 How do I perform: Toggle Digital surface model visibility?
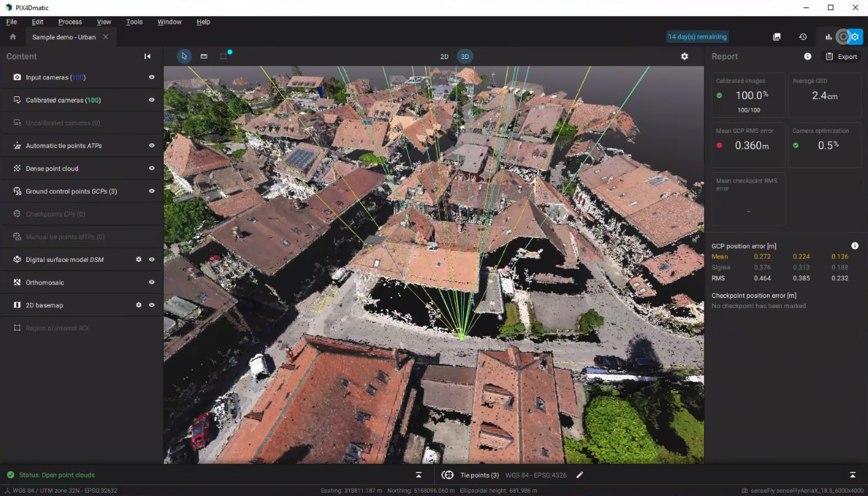point(152,259)
